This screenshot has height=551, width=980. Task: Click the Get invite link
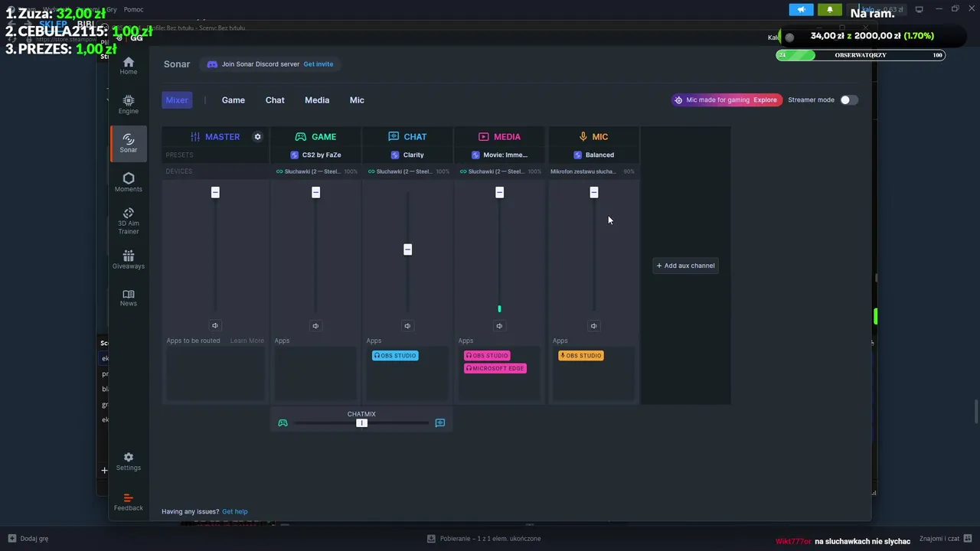point(318,64)
